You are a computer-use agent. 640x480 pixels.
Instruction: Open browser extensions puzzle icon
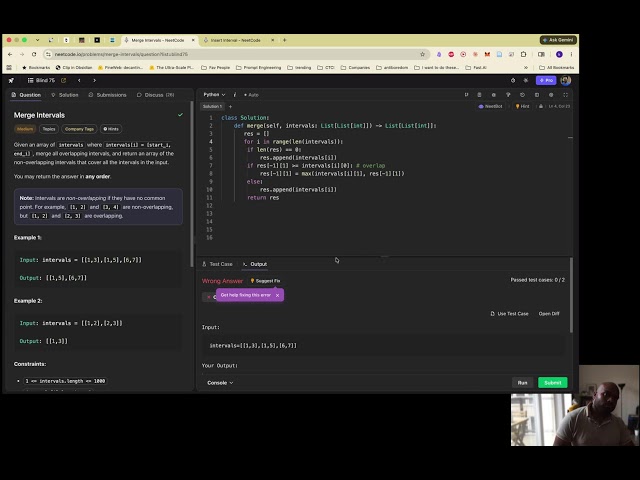click(x=524, y=54)
